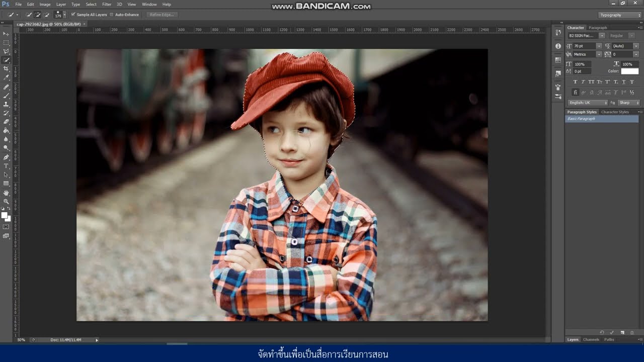Close the cap-2923682.jpg document tab
The width and height of the screenshot is (644, 362).
(85, 24)
